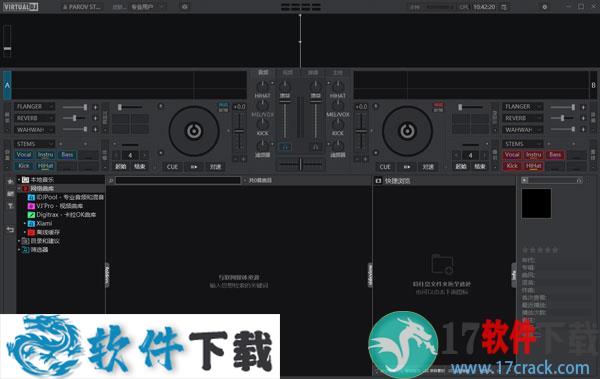Open WAHWAH effect dropdown on deck B

tap(523, 130)
